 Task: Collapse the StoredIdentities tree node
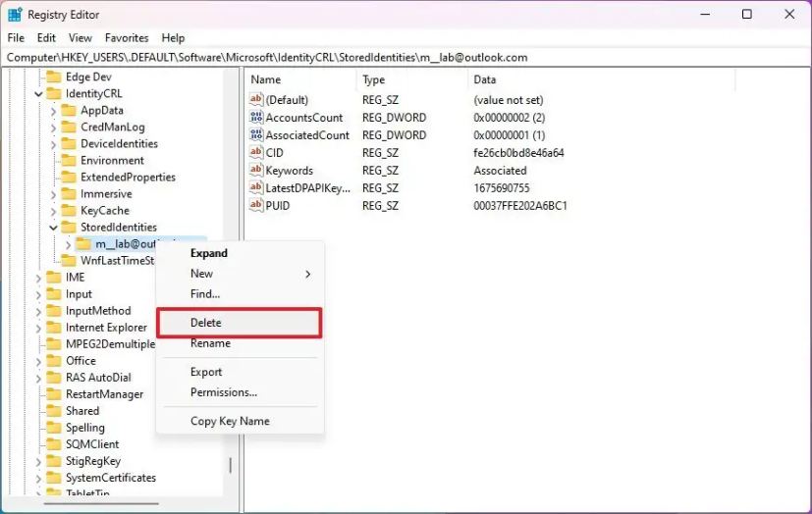pyautogui.click(x=53, y=228)
